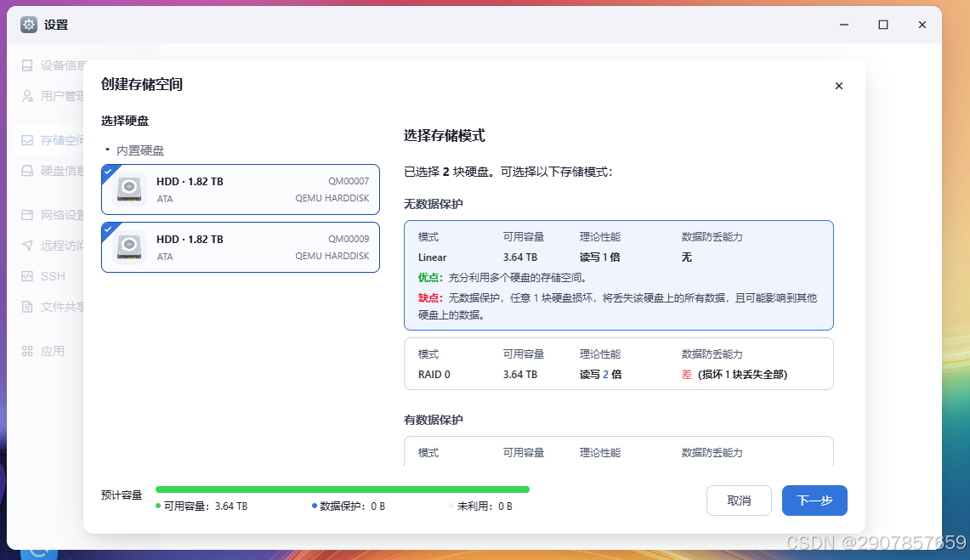The width and height of the screenshot is (970, 560).
Task: Click the network settings sidebar icon
Action: 27,215
